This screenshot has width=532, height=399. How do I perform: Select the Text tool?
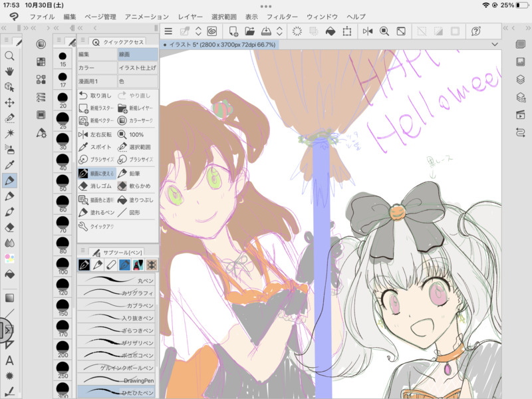(9, 360)
